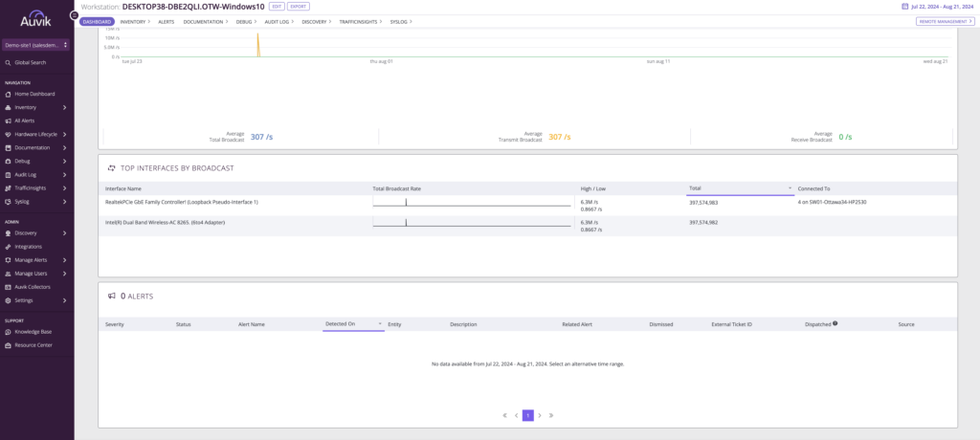Select the Dashboard tab

point(97,21)
